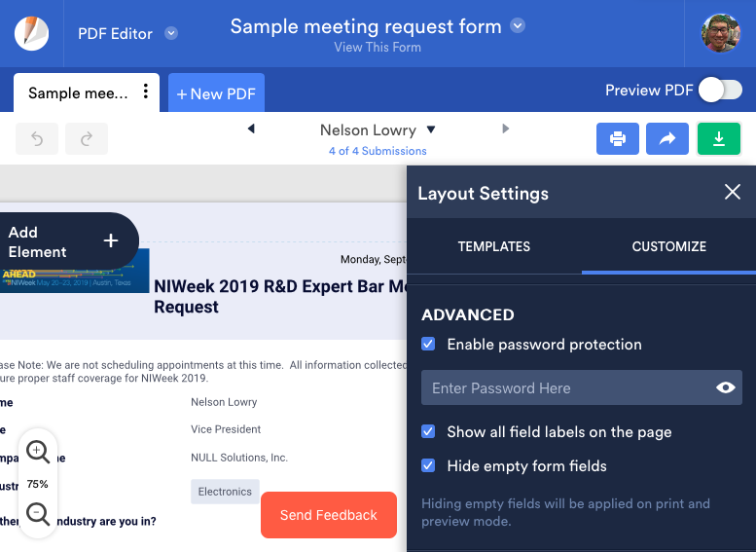Print the PDF with printer icon

(x=618, y=139)
